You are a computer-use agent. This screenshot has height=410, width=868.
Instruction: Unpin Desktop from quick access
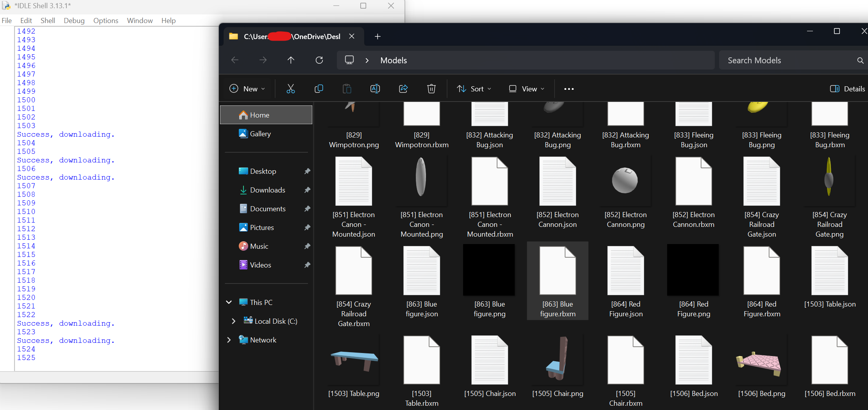307,171
